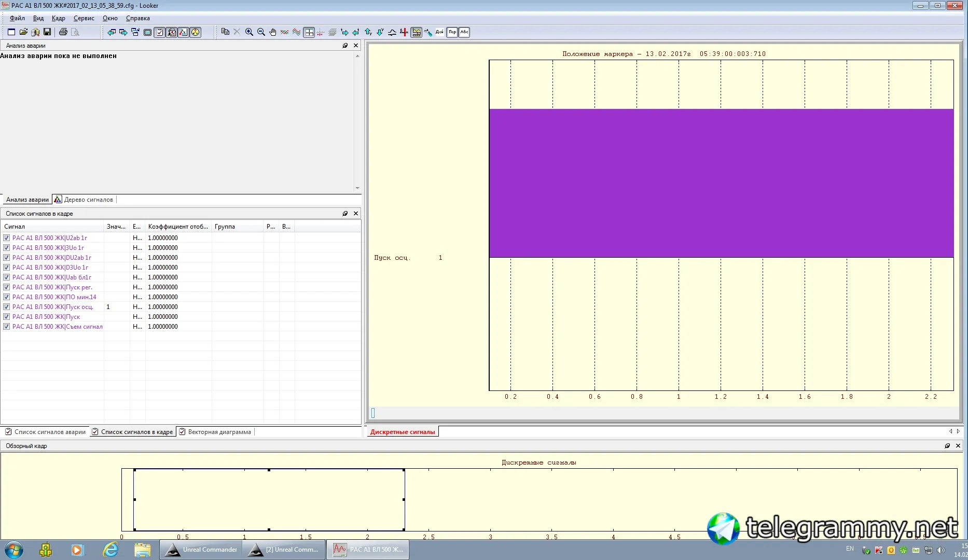The image size is (968, 560).
Task: Select the hand pan tool
Action: [273, 32]
